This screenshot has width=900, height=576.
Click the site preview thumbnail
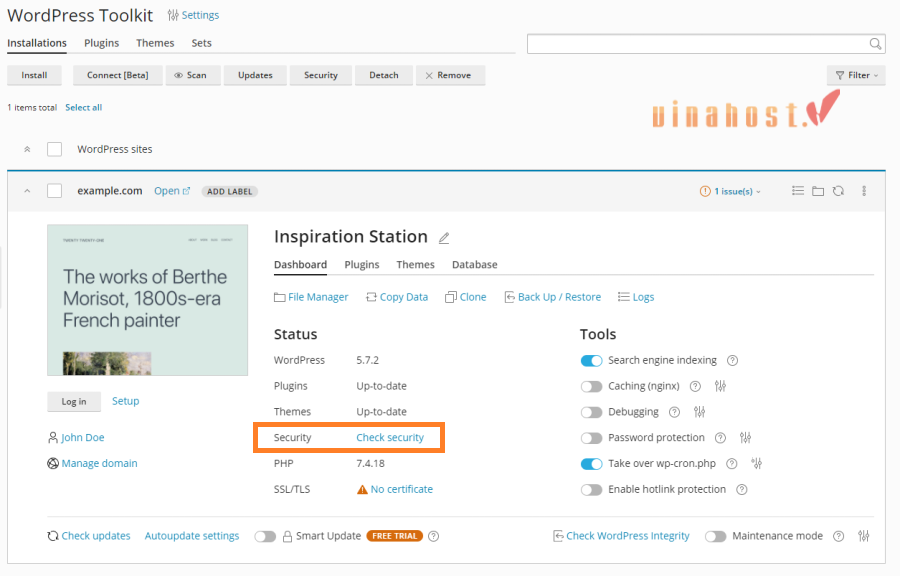tap(148, 300)
